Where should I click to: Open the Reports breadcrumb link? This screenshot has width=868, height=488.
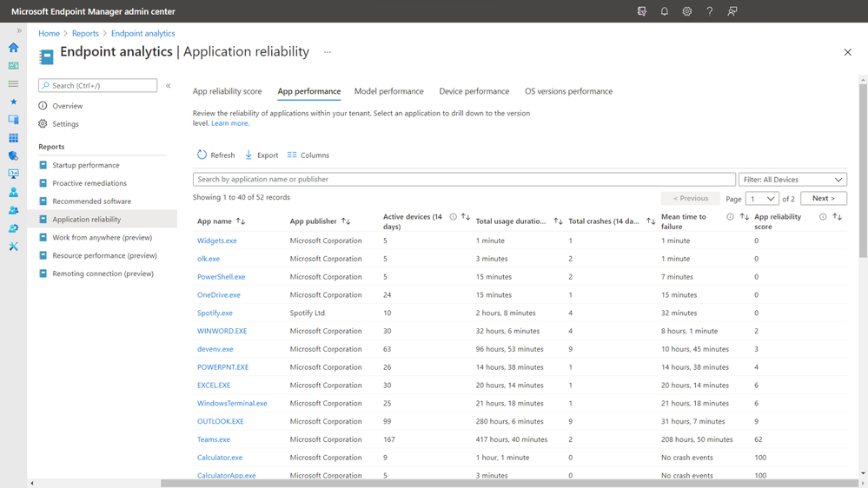pos(85,33)
